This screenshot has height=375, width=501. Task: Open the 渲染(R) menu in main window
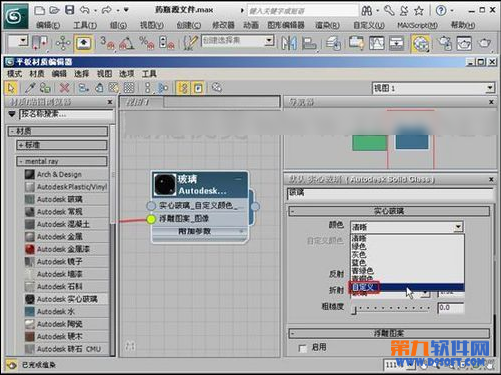tap(327, 25)
